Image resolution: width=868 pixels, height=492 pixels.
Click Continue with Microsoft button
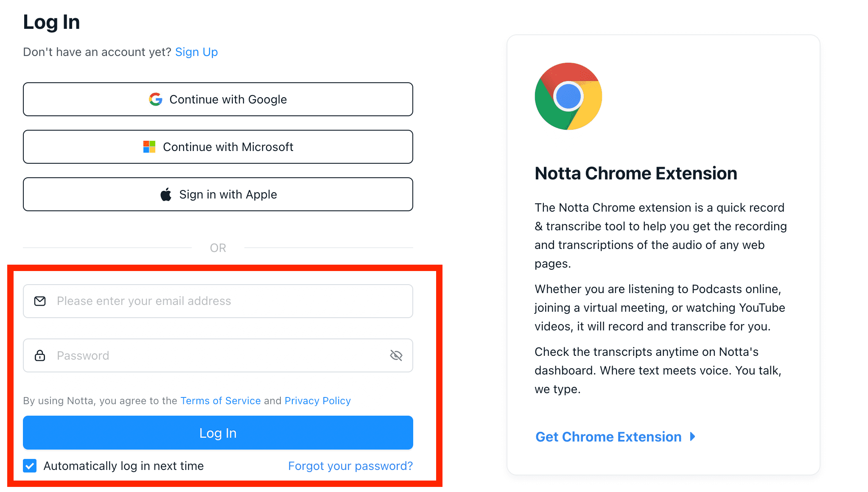tap(218, 147)
